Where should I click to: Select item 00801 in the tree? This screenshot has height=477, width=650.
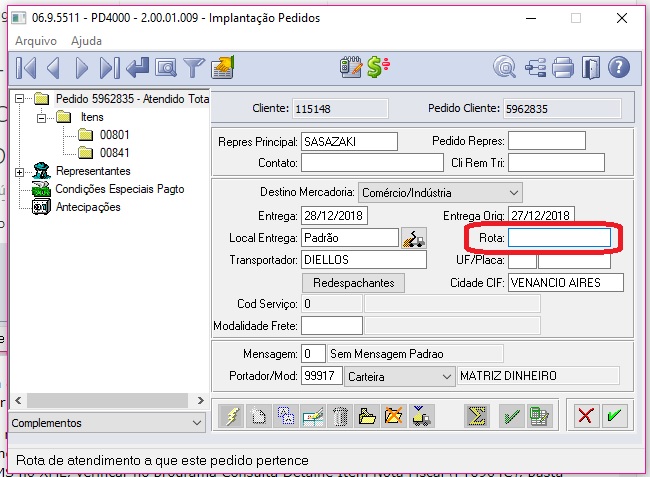(114, 135)
